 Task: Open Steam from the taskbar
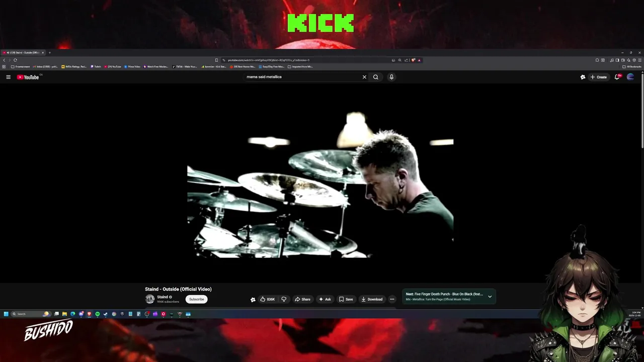click(x=106, y=314)
